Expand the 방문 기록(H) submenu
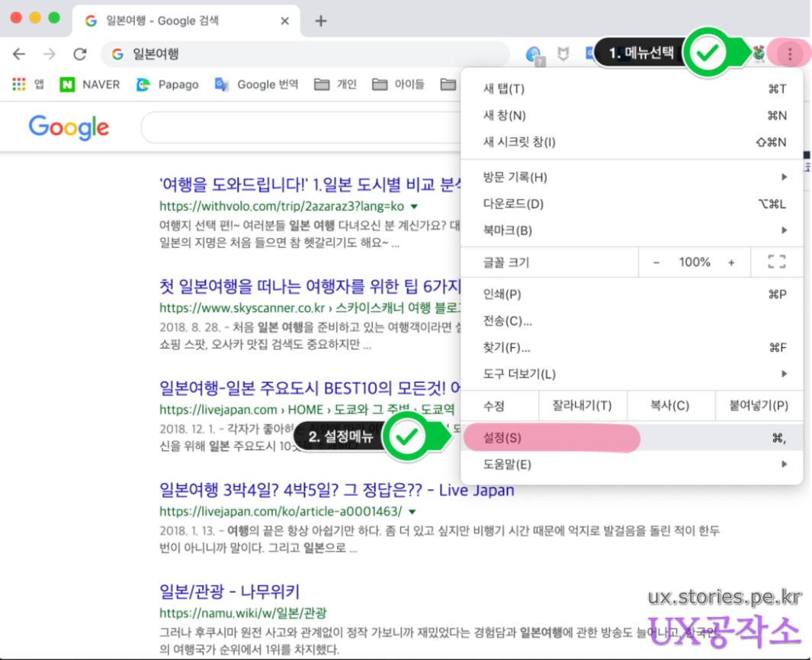The height and width of the screenshot is (660, 812). click(631, 178)
